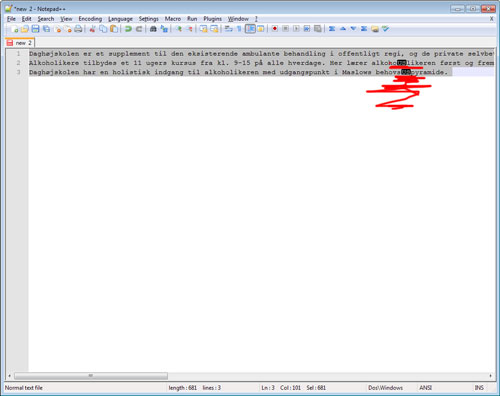Expand the Language menu
This screenshot has width=500, height=396.
point(120,19)
